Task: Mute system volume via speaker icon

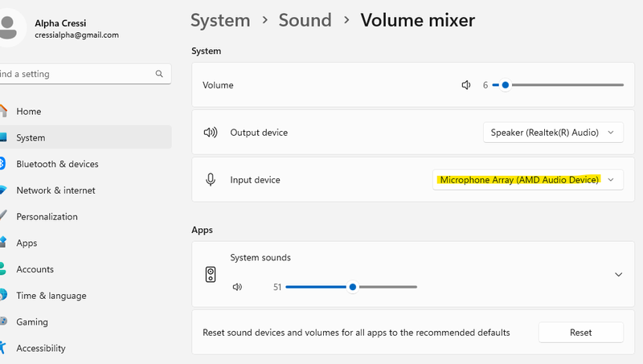Action: 466,85
